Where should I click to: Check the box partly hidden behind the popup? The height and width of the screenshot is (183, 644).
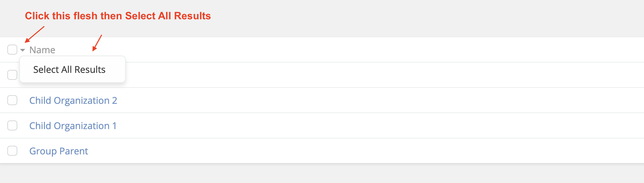12,75
